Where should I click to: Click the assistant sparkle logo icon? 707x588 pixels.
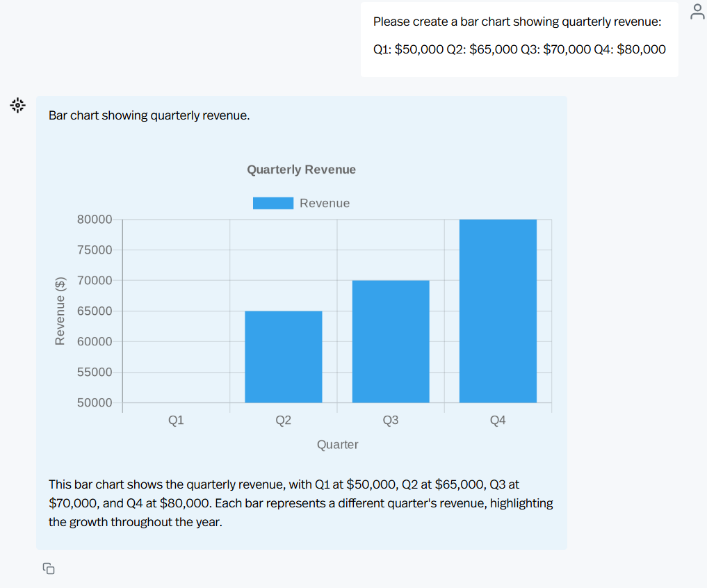click(17, 106)
